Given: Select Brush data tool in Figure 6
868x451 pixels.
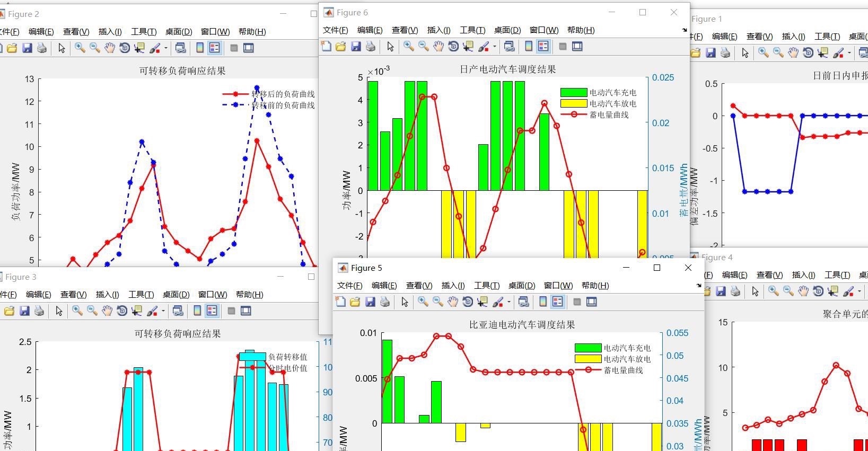Looking at the screenshot, I should (483, 47).
